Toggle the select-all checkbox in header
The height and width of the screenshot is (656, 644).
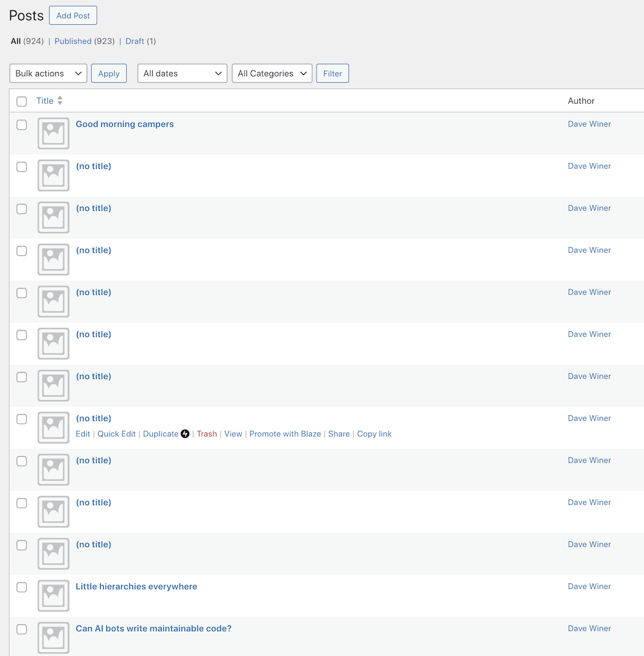[x=22, y=101]
